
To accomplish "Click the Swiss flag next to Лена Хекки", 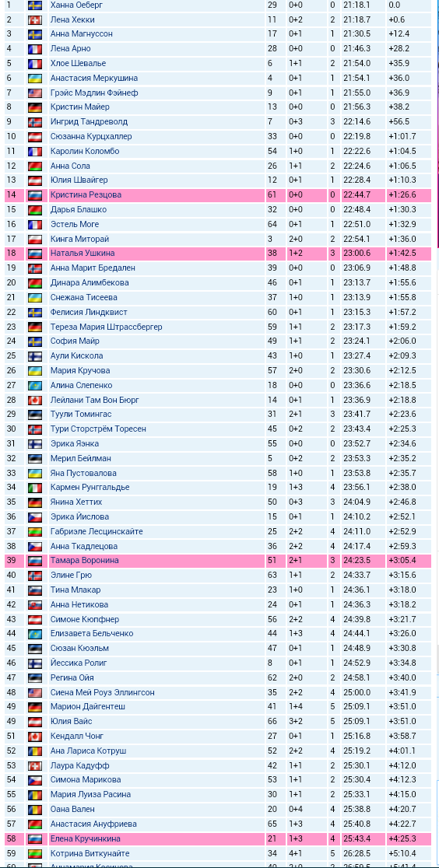I will coord(35,19).
